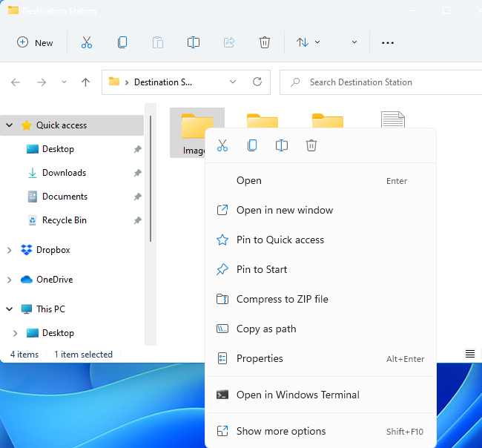Refresh the Destination Station folder view
Viewport: 482px width, 448px height.
257,82
